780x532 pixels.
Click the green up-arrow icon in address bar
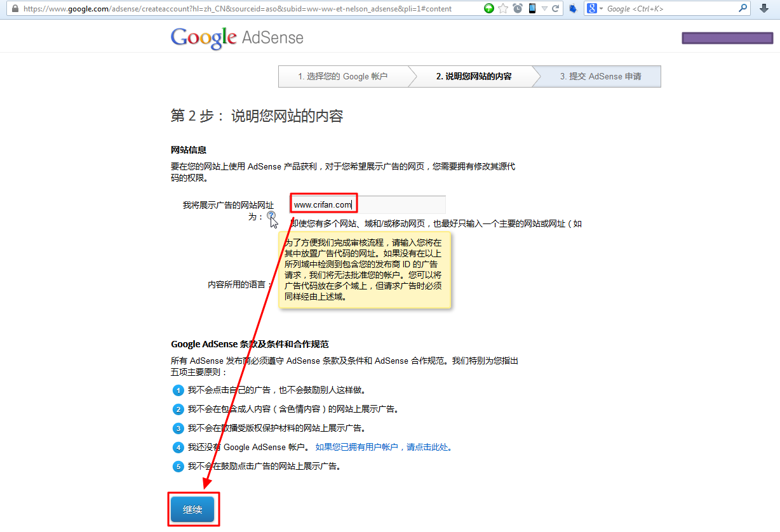[489, 8]
